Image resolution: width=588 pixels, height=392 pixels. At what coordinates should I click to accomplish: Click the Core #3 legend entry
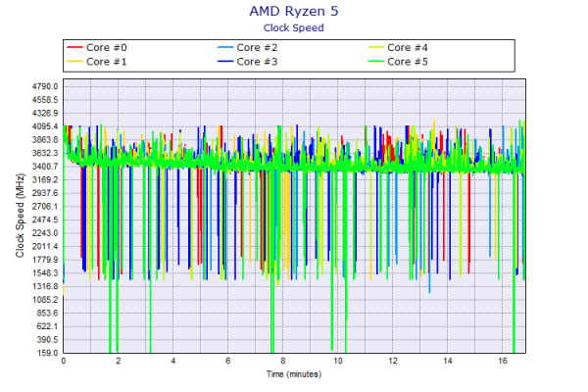coord(248,62)
